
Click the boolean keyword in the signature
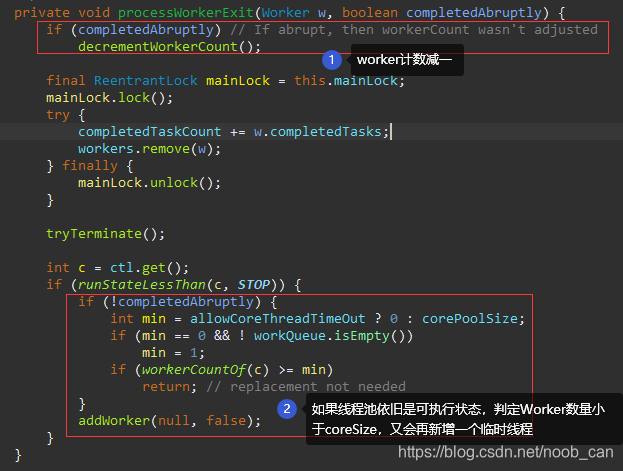(x=370, y=13)
